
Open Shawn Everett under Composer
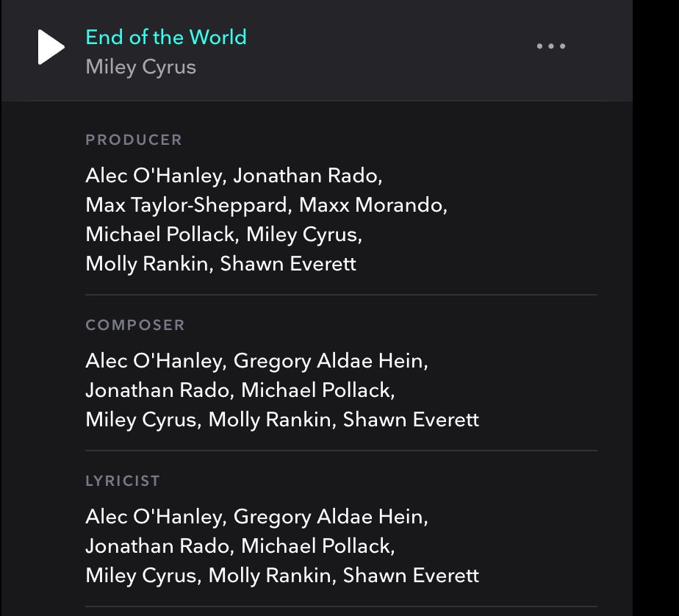(x=411, y=420)
